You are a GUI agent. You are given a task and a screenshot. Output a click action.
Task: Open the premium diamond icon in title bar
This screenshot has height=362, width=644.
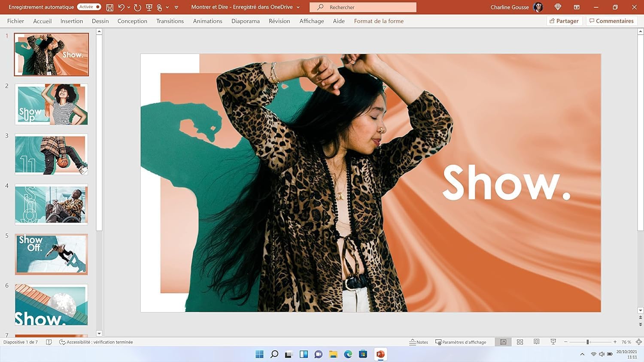(x=558, y=7)
